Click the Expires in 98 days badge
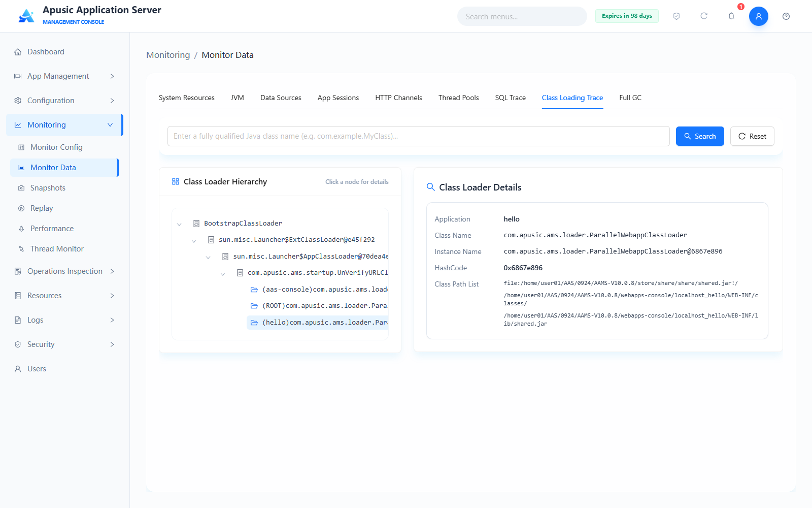The image size is (812, 508). (627, 16)
